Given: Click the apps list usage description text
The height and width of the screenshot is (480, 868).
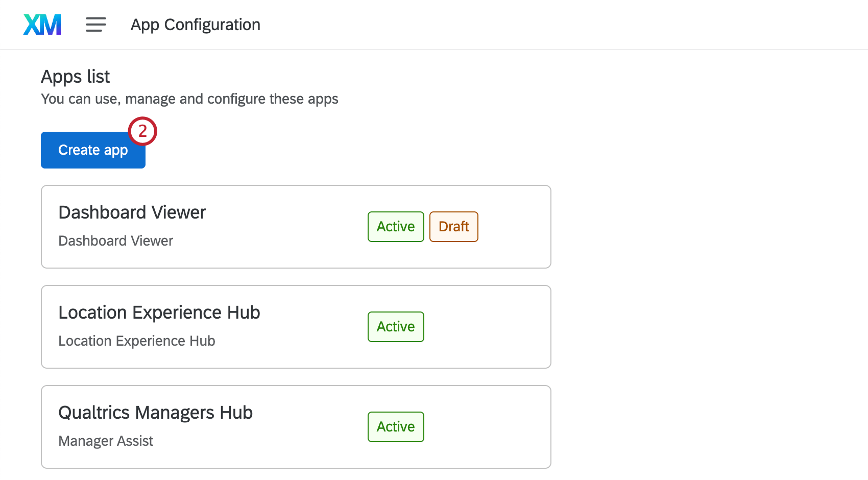Looking at the screenshot, I should [189, 99].
